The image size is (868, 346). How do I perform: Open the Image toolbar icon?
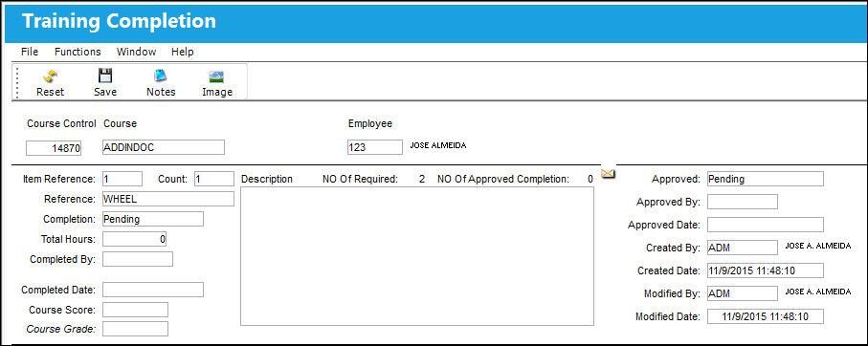tap(217, 83)
